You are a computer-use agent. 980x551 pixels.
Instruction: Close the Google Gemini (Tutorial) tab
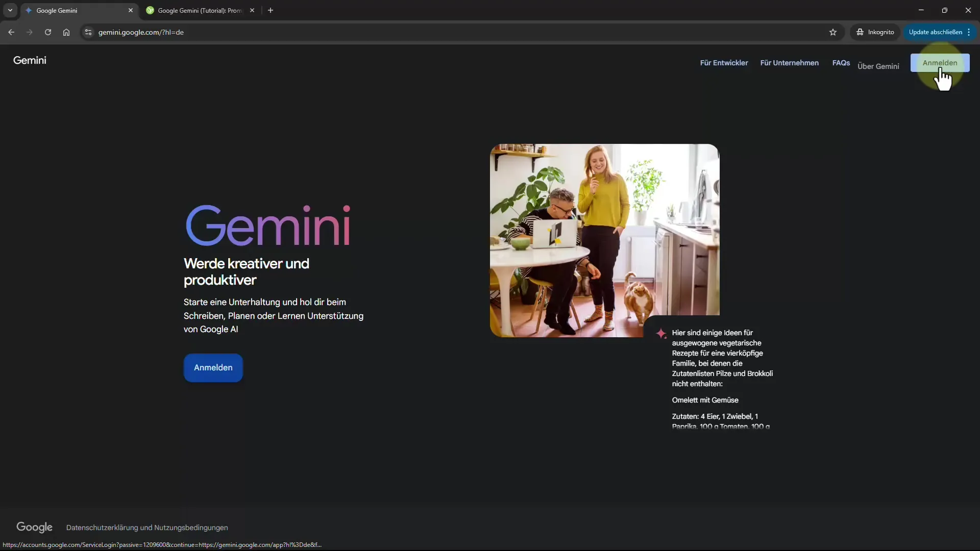pos(252,10)
